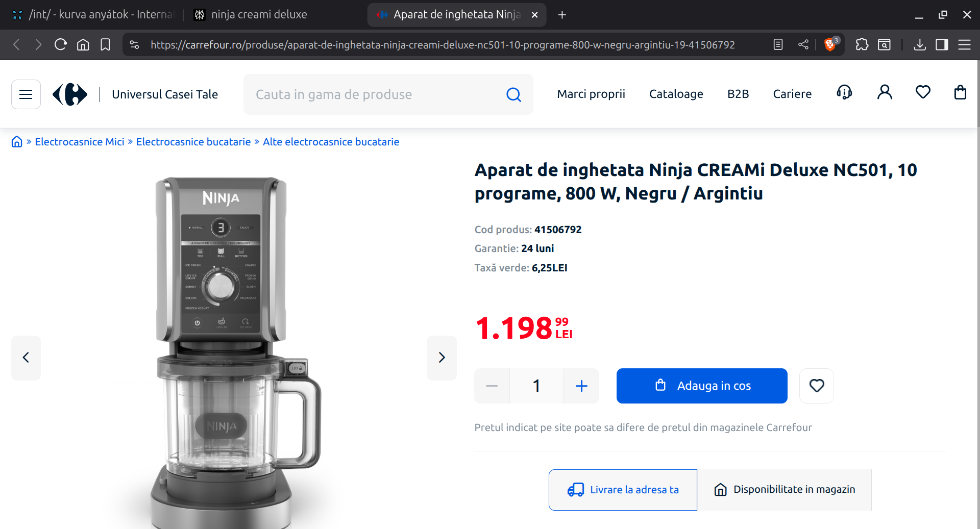Bookmark this page

pos(105,45)
